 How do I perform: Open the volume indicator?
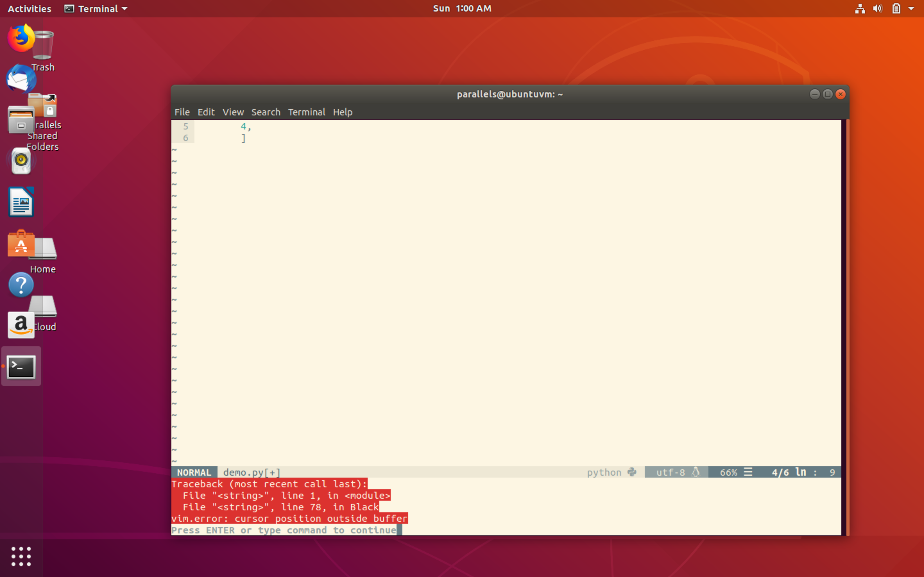pos(877,8)
